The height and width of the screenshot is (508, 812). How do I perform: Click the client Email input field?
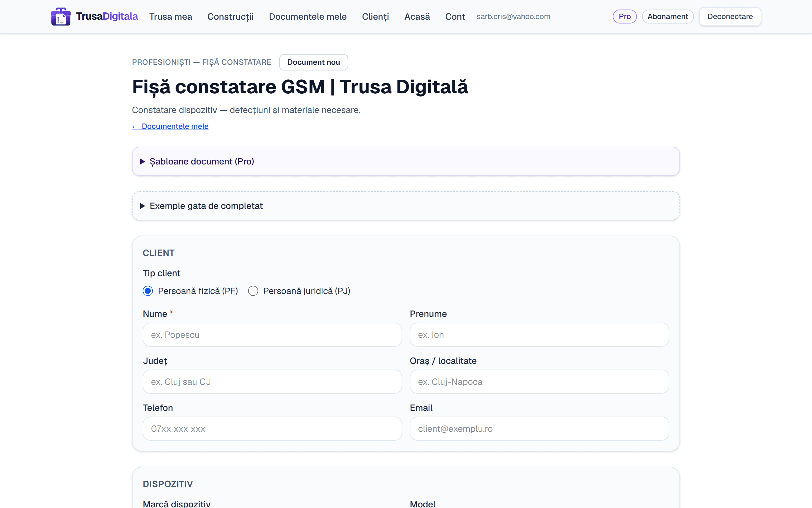click(x=539, y=429)
